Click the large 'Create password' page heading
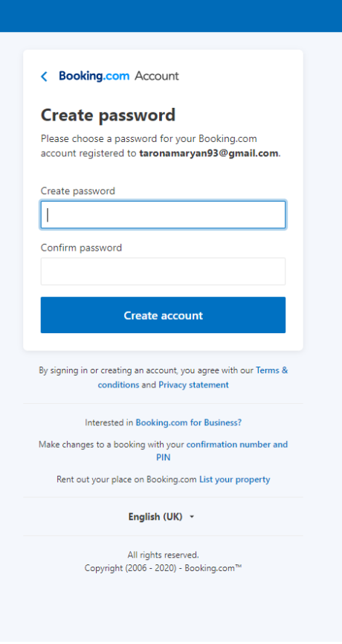 [108, 115]
